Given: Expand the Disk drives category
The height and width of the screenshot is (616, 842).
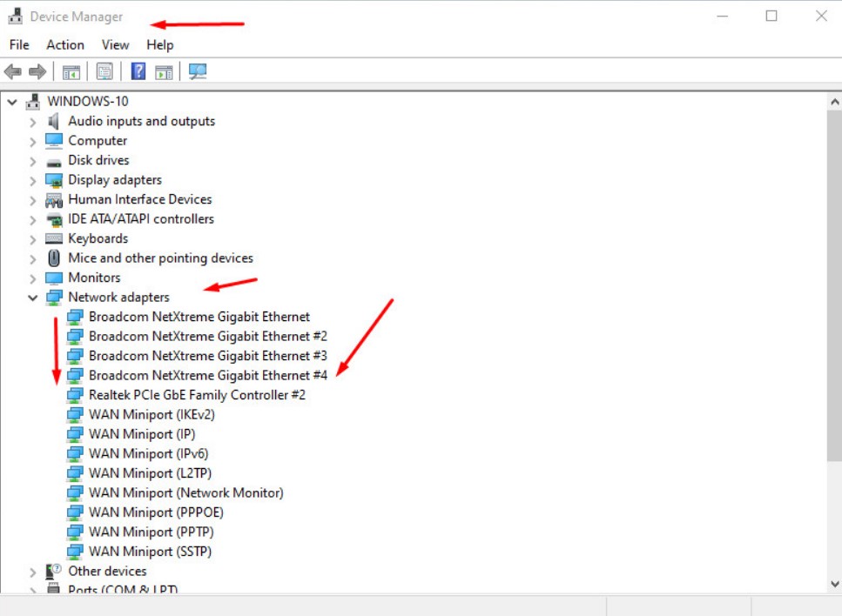Looking at the screenshot, I should point(33,161).
